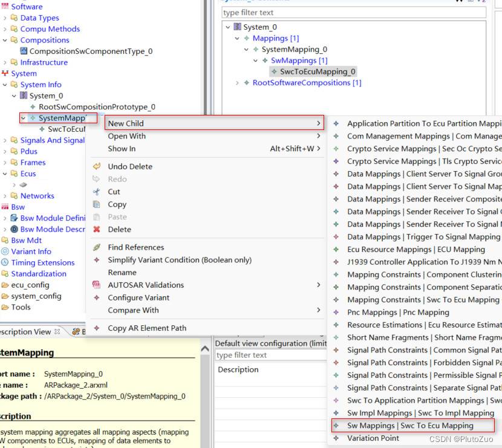Click the Software category icon
Screen dimensions: 502x448
tap(5, 7)
